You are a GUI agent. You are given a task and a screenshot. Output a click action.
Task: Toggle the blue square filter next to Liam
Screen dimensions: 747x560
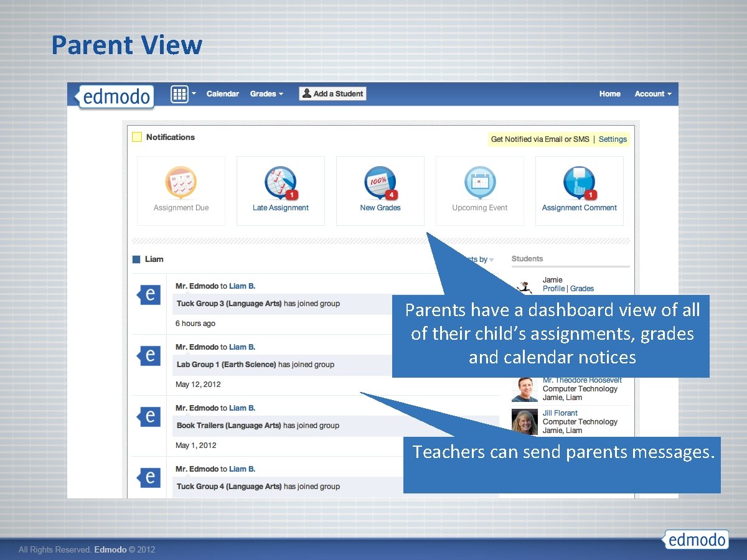(x=136, y=259)
